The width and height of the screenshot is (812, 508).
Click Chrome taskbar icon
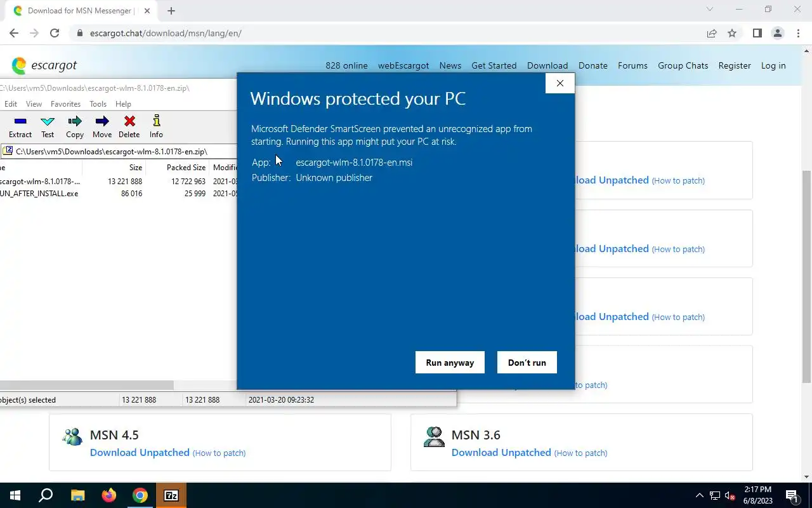click(x=140, y=495)
